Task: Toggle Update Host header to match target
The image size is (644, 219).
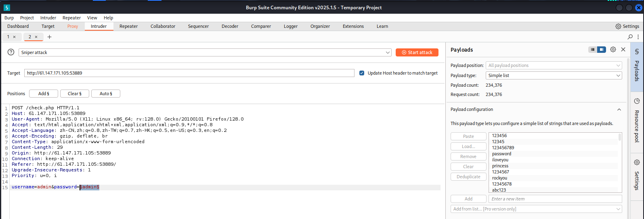Action: click(x=362, y=73)
